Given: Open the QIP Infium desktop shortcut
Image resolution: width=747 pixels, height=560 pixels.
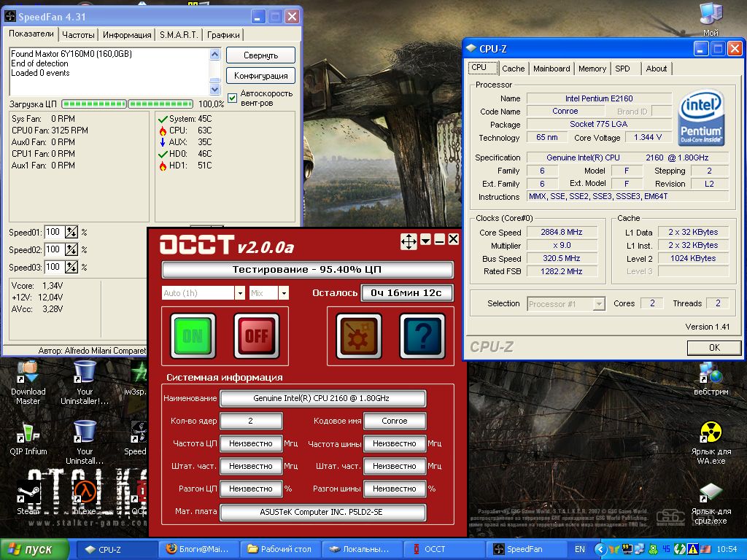Looking at the screenshot, I should (28, 432).
